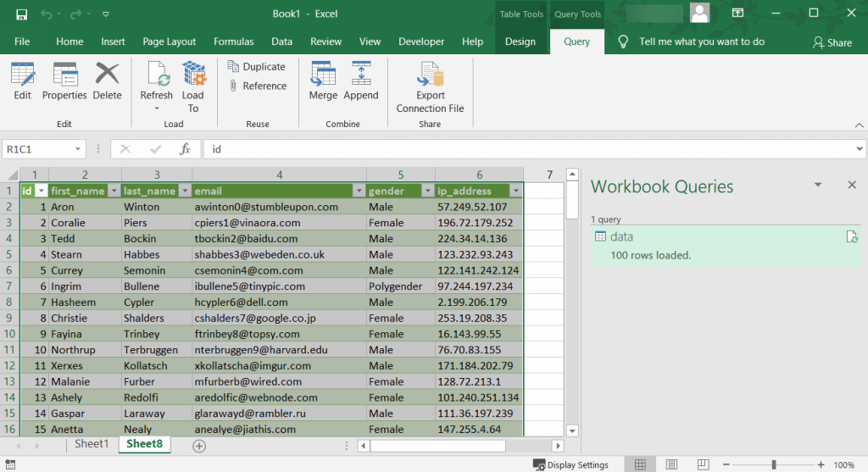Click Tell me what you want to do
This screenshot has height=472, width=868.
click(x=701, y=42)
